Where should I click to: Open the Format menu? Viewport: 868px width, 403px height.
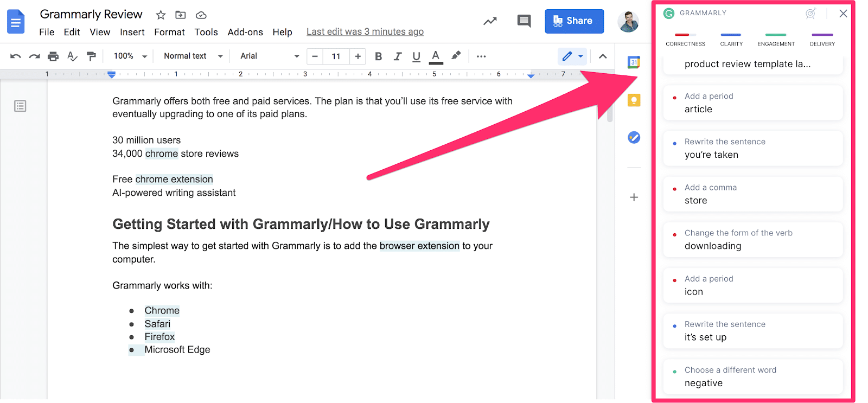click(x=169, y=32)
